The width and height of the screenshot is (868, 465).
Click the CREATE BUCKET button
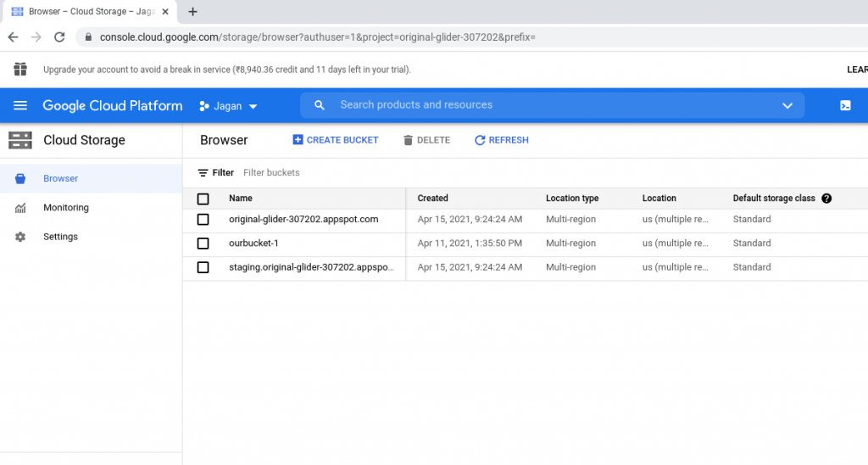pyautogui.click(x=336, y=140)
